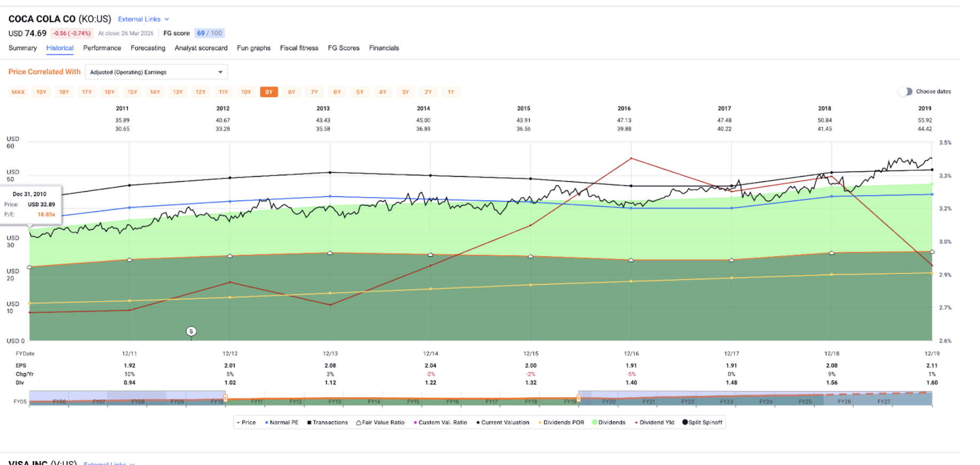Select the 8Y time range
Image resolution: width=980 pixels, height=465 pixels.
(292, 92)
